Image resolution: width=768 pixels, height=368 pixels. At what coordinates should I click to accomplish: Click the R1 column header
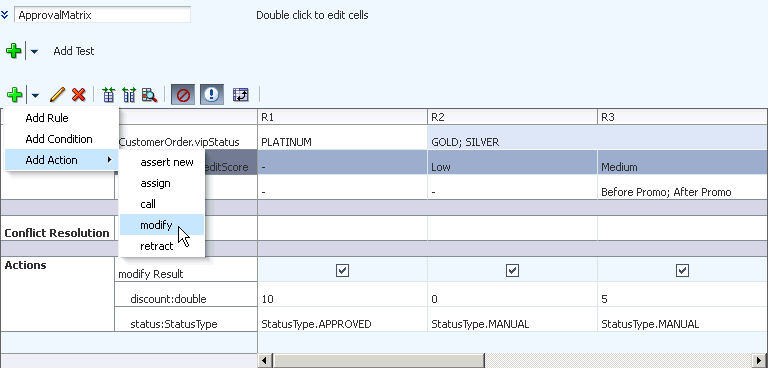(342, 117)
